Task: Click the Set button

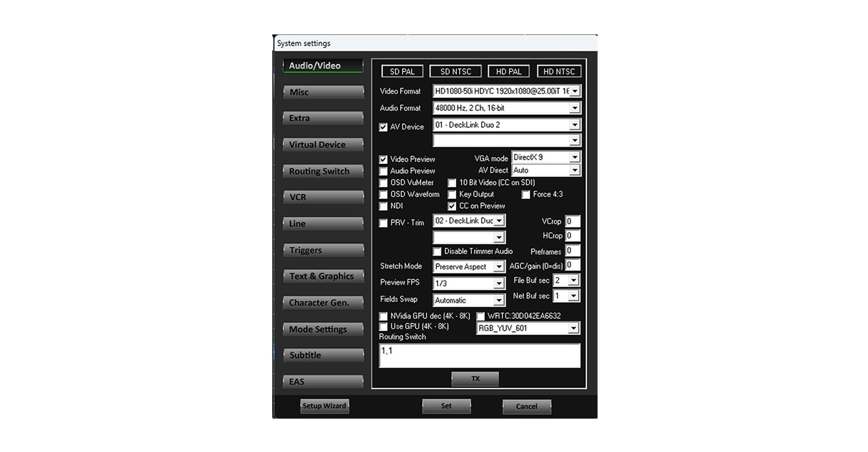Action: 446,406
